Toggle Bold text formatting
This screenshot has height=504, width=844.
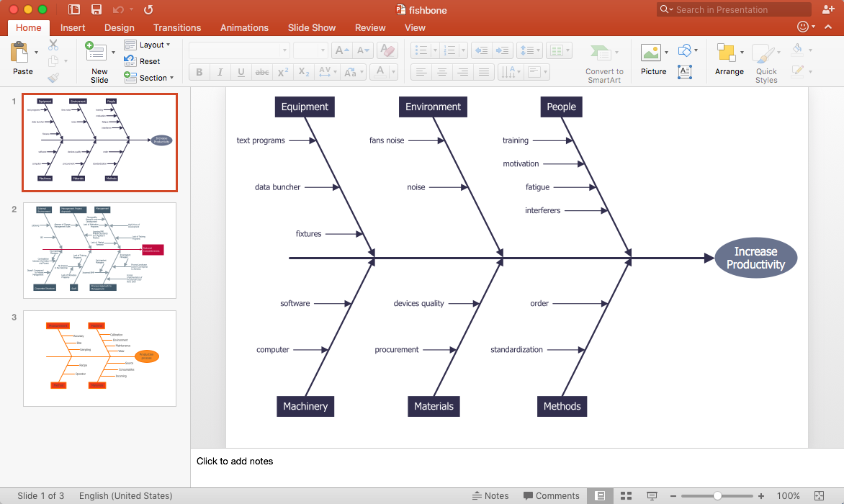[x=199, y=72]
